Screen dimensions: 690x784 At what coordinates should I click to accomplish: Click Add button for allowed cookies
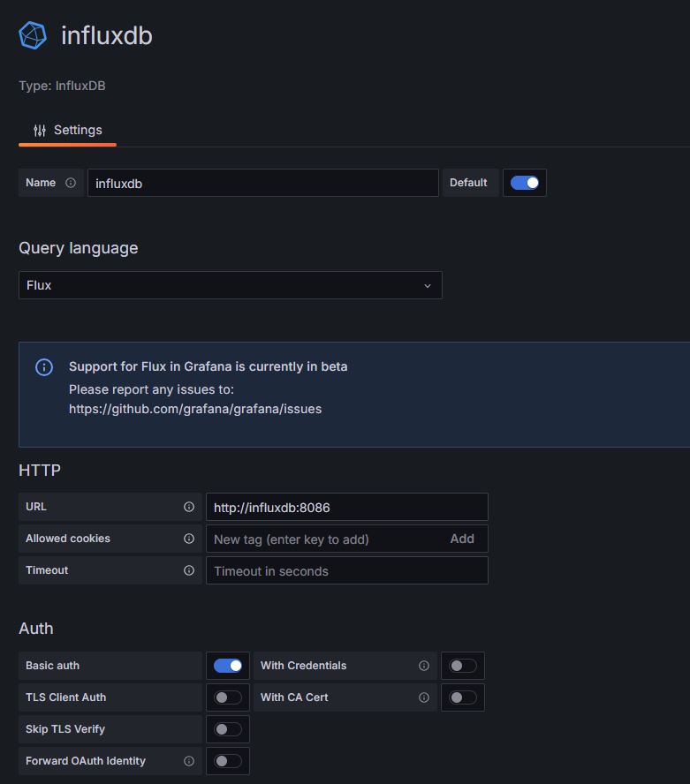[x=462, y=539]
